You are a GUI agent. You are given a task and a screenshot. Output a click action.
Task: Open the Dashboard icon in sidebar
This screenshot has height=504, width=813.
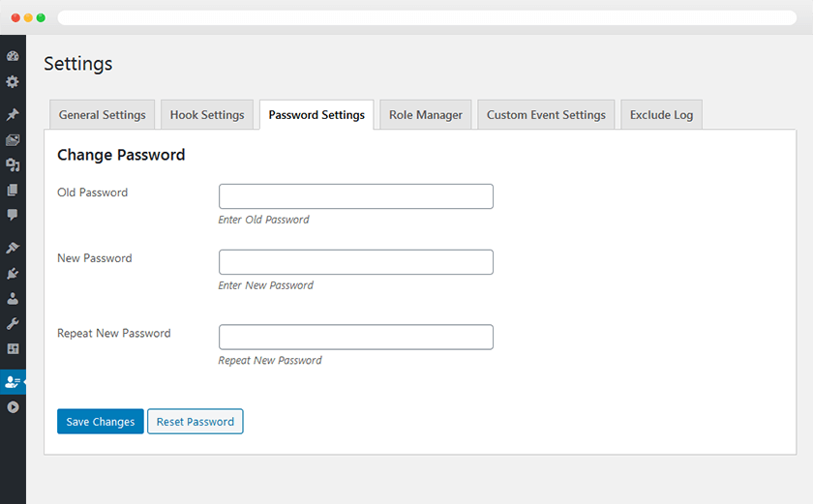click(x=13, y=57)
